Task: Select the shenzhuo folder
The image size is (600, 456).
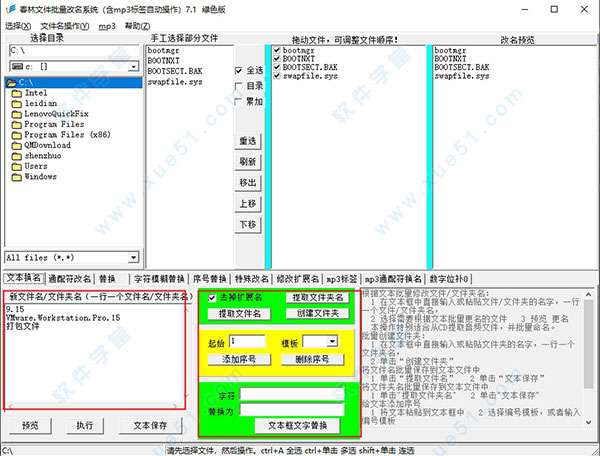Action: pyautogui.click(x=43, y=156)
